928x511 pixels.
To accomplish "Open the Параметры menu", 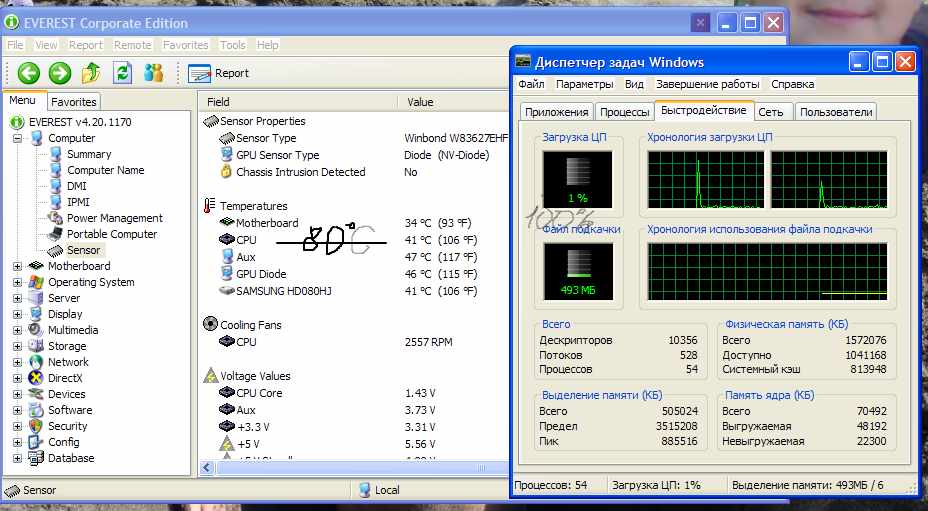I will tap(584, 84).
